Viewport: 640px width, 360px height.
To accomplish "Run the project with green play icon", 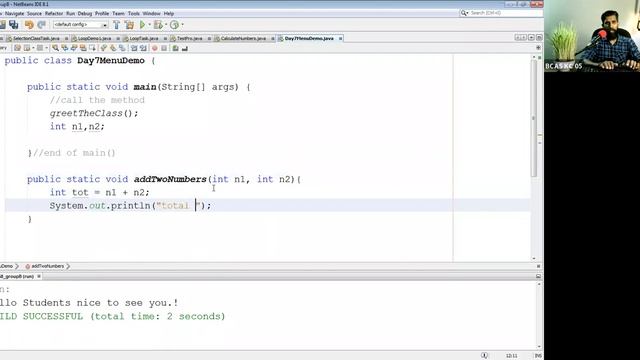I will pos(142,25).
